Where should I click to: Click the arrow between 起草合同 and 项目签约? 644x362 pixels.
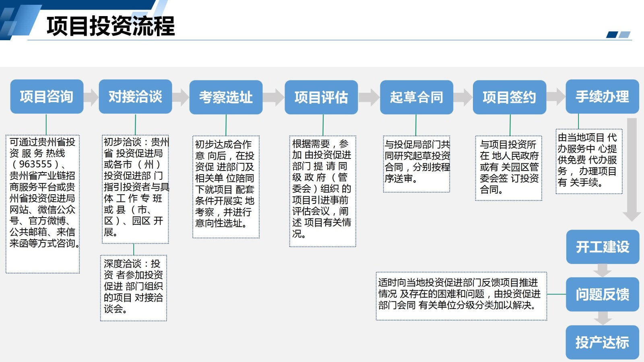[x=463, y=97]
